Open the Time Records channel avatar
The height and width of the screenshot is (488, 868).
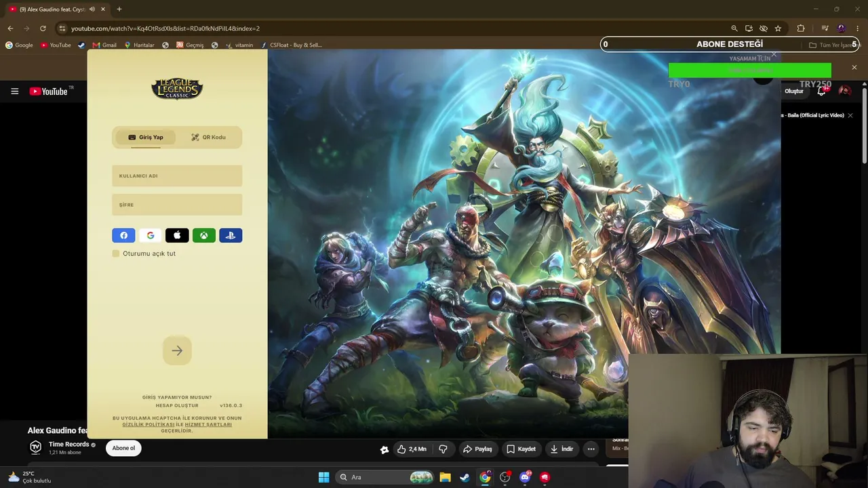pos(36,447)
